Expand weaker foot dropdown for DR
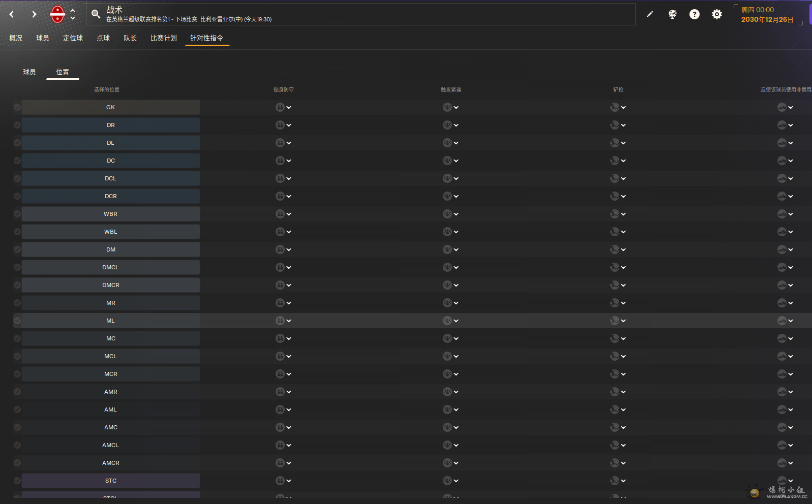The height and width of the screenshot is (504, 812). (x=791, y=125)
